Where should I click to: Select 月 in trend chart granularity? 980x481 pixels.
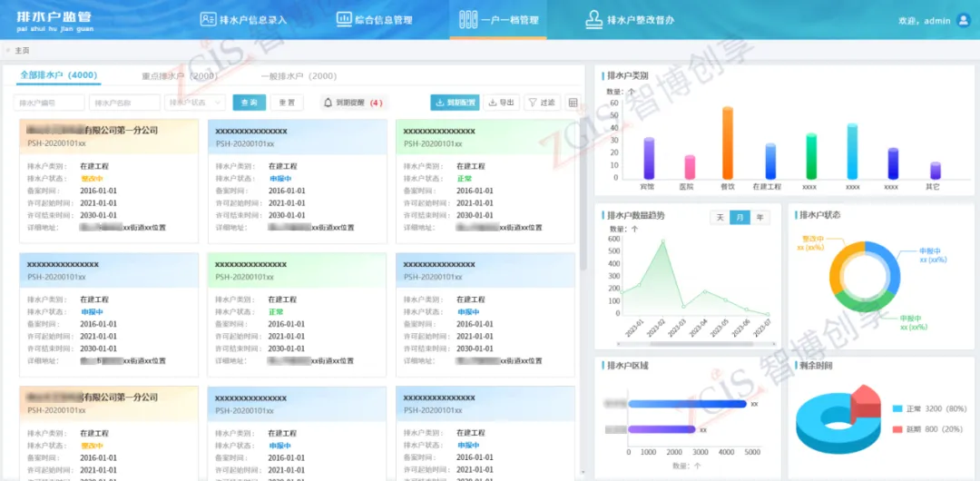[x=740, y=217]
